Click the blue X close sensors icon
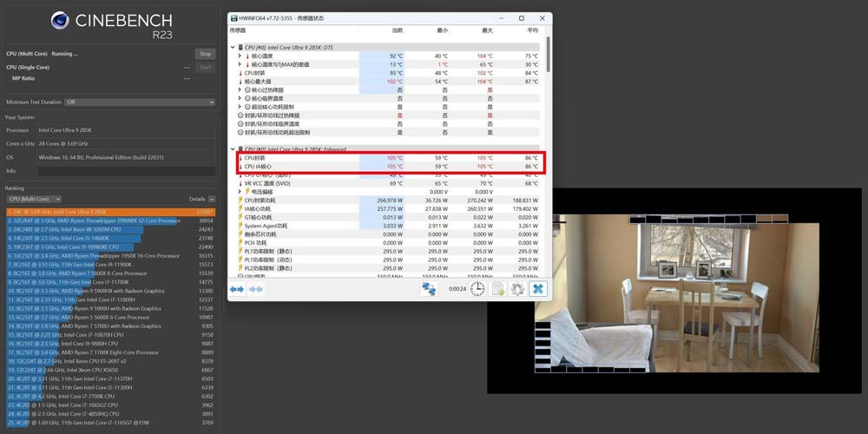 pos(538,288)
